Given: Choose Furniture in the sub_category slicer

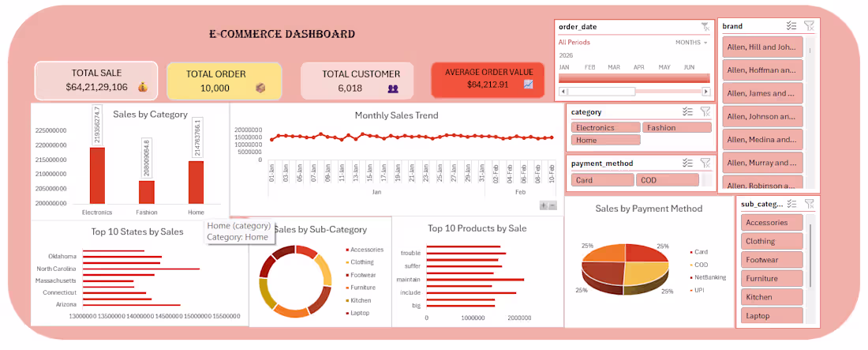Looking at the screenshot, I should click(772, 278).
